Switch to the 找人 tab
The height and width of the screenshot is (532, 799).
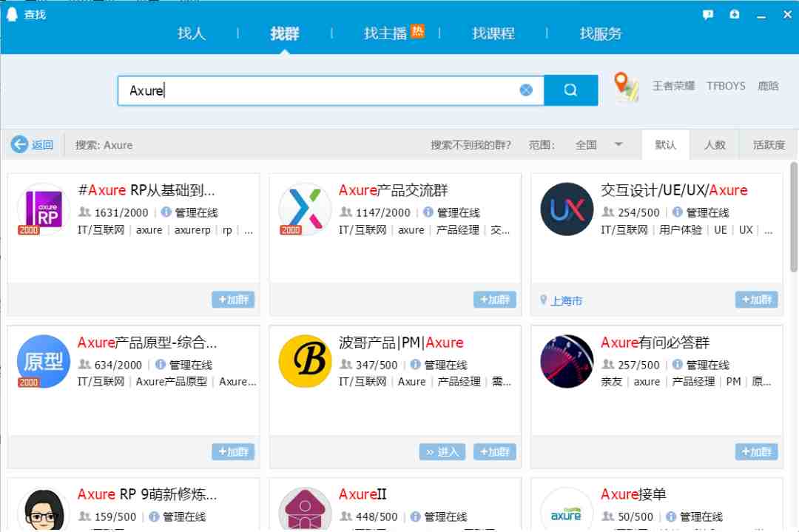(x=191, y=33)
